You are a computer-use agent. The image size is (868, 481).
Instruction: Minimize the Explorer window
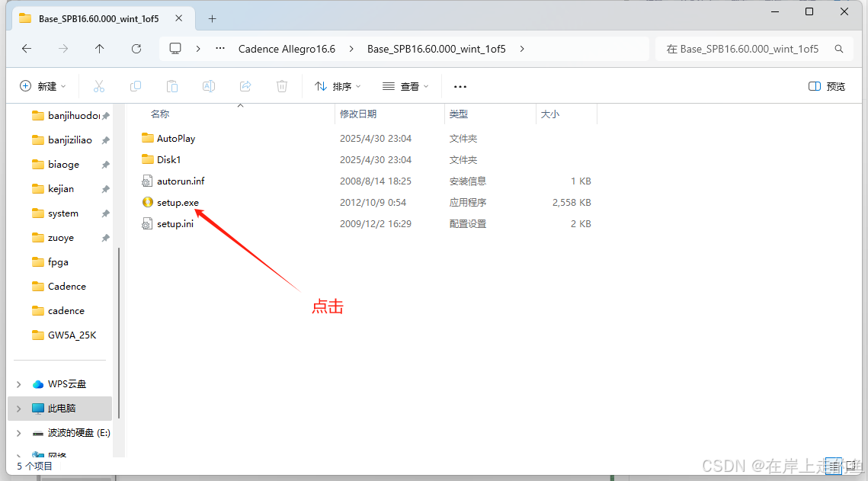[775, 11]
